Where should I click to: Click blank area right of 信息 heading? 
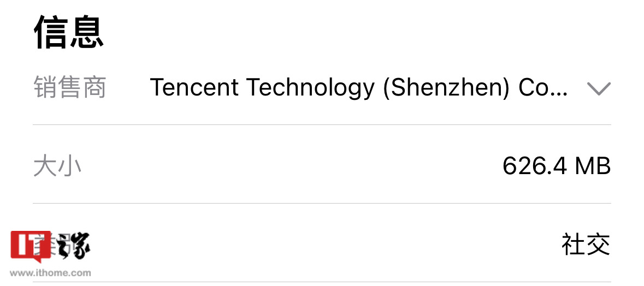pyautogui.click(x=370, y=32)
